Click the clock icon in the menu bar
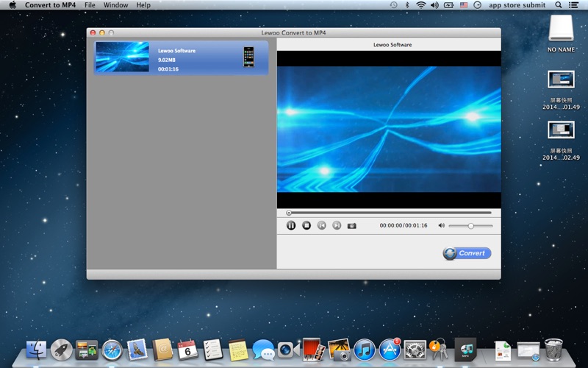 pyautogui.click(x=477, y=5)
